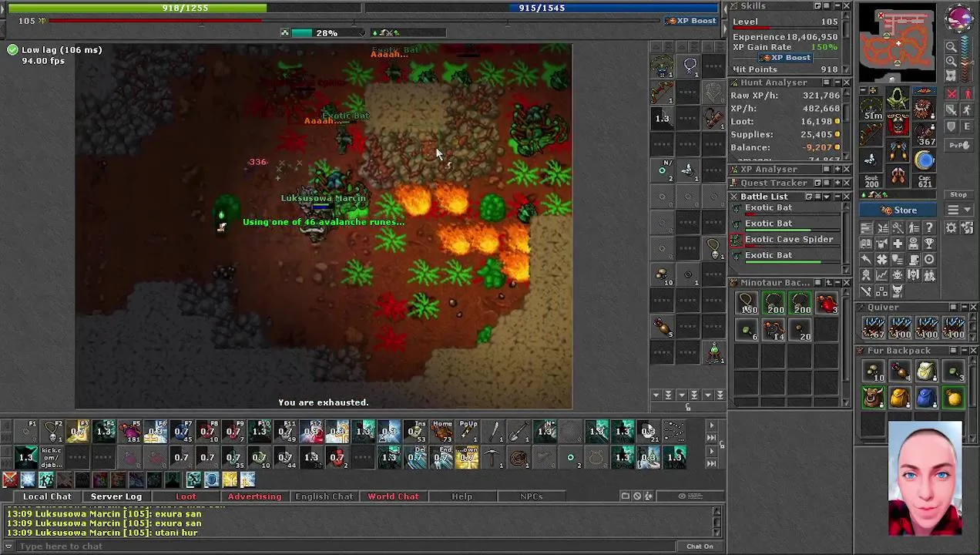Screen dimensions: 980x555
Task: Switch to NPCs chat tab
Action: (x=531, y=496)
